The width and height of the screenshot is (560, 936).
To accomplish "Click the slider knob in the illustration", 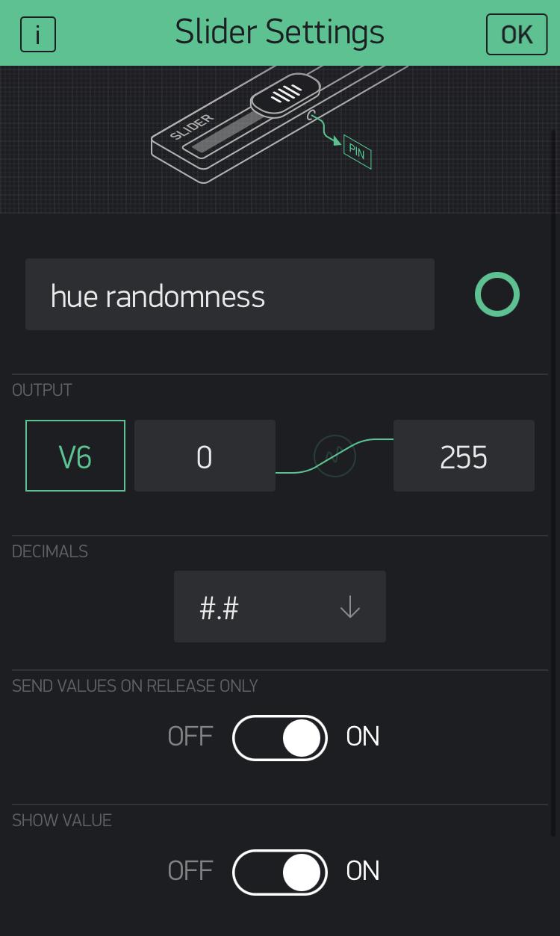I will tap(285, 93).
